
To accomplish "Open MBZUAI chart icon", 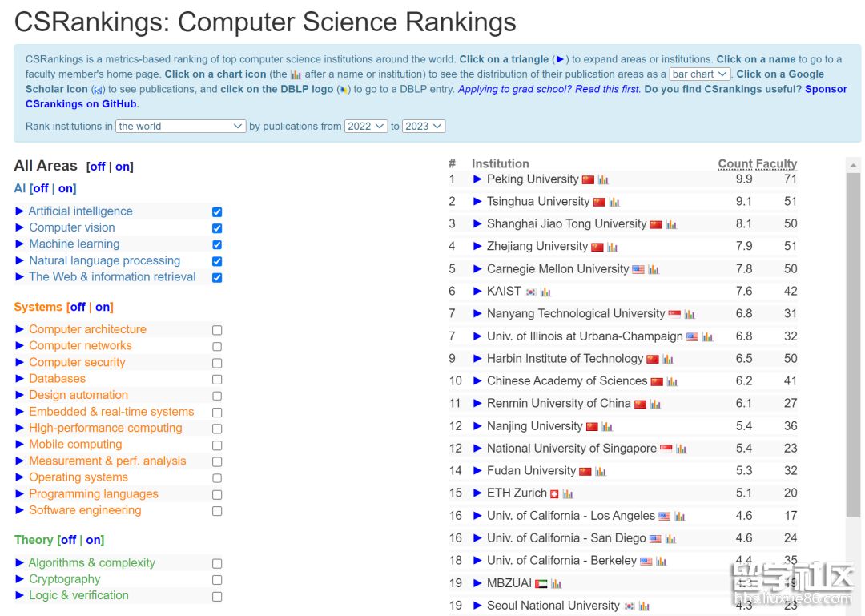I will click(556, 583).
